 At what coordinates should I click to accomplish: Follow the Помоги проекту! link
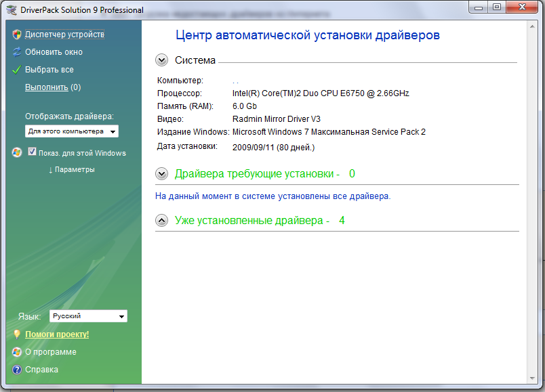pyautogui.click(x=57, y=334)
